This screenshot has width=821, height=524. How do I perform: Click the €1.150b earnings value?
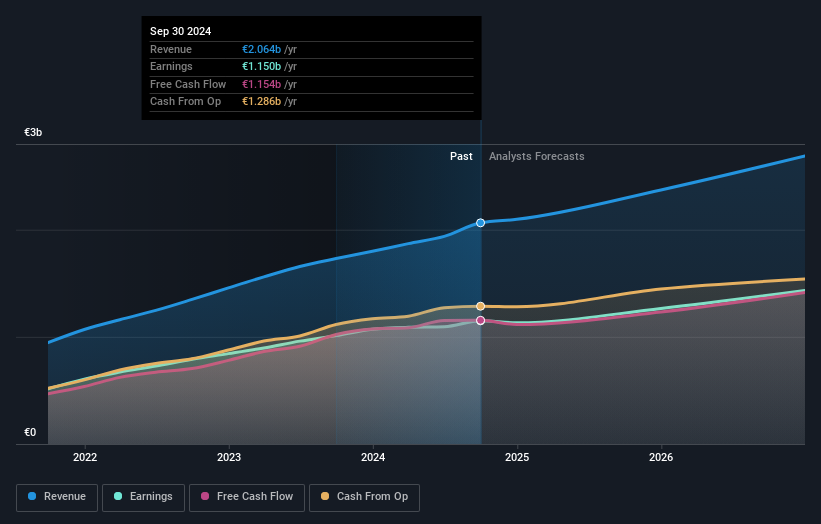point(261,66)
